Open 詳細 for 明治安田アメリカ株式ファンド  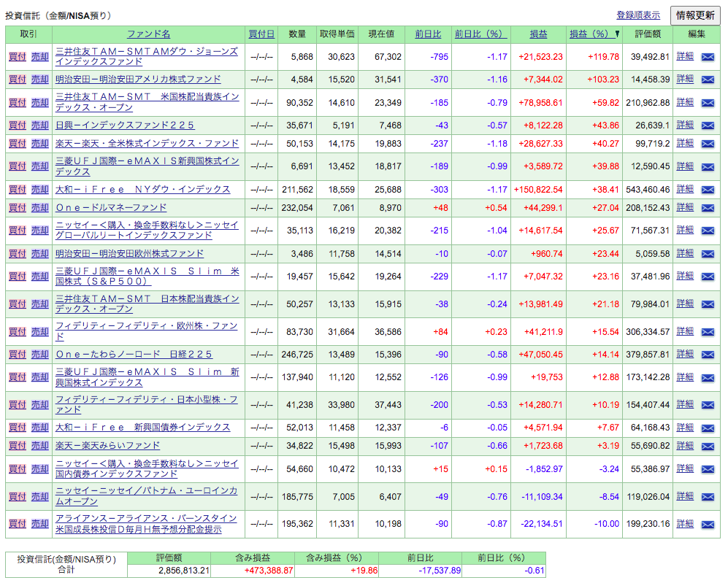click(x=685, y=79)
